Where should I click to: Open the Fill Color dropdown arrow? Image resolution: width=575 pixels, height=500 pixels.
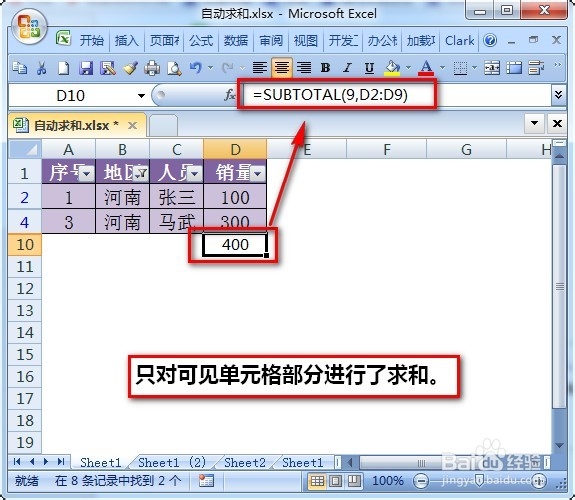[x=408, y=68]
